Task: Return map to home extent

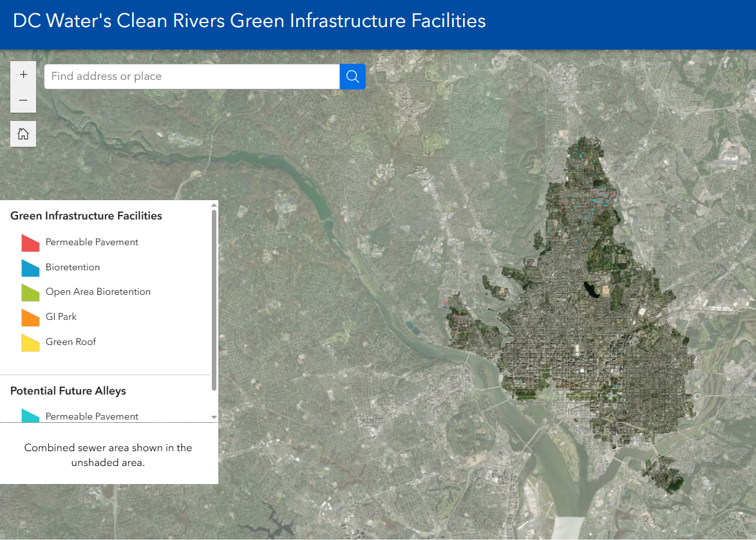Action: point(23,134)
